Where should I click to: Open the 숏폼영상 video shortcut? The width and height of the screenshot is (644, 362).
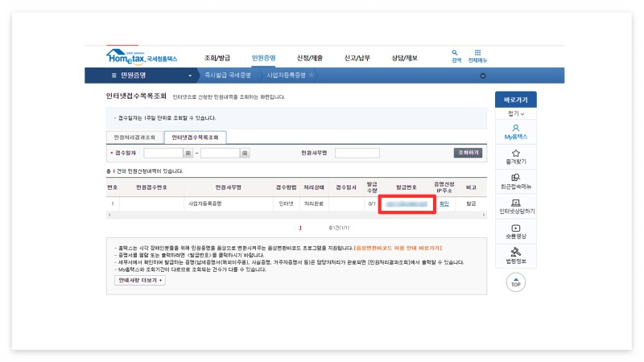pos(515,232)
